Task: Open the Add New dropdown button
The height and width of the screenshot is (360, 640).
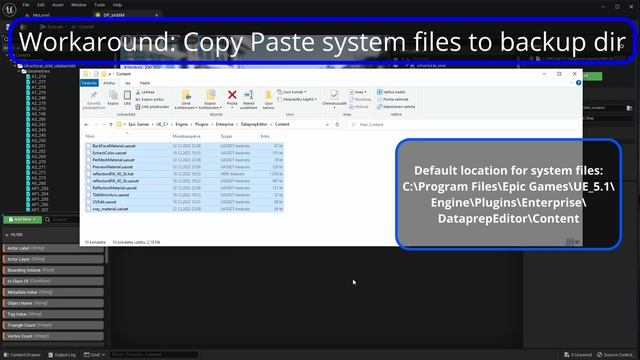Action: pyautogui.click(x=22, y=220)
